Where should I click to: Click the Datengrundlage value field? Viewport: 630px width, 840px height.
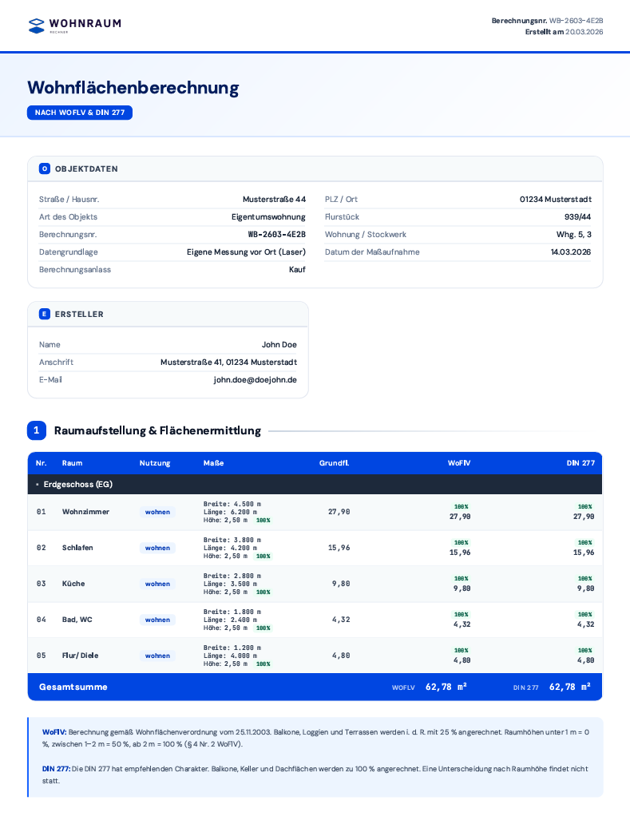click(x=246, y=252)
